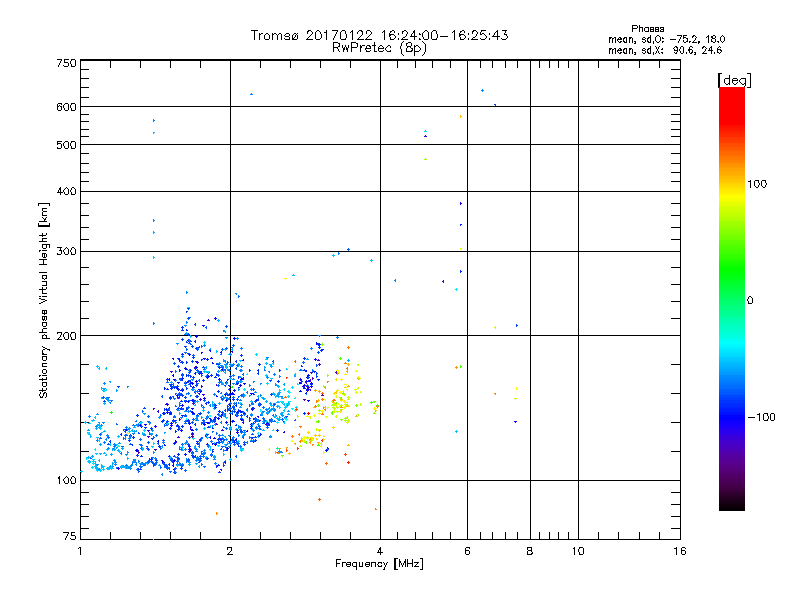Click the 'mean, sd,O: -75.2, 18.0' statistics line
800x600 pixels.
(x=666, y=39)
